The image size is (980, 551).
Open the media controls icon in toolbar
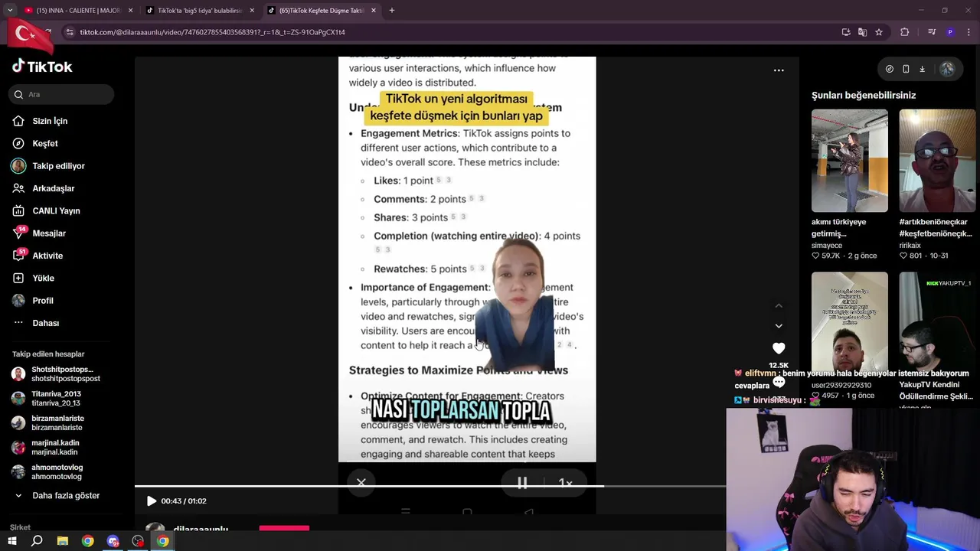(x=932, y=32)
